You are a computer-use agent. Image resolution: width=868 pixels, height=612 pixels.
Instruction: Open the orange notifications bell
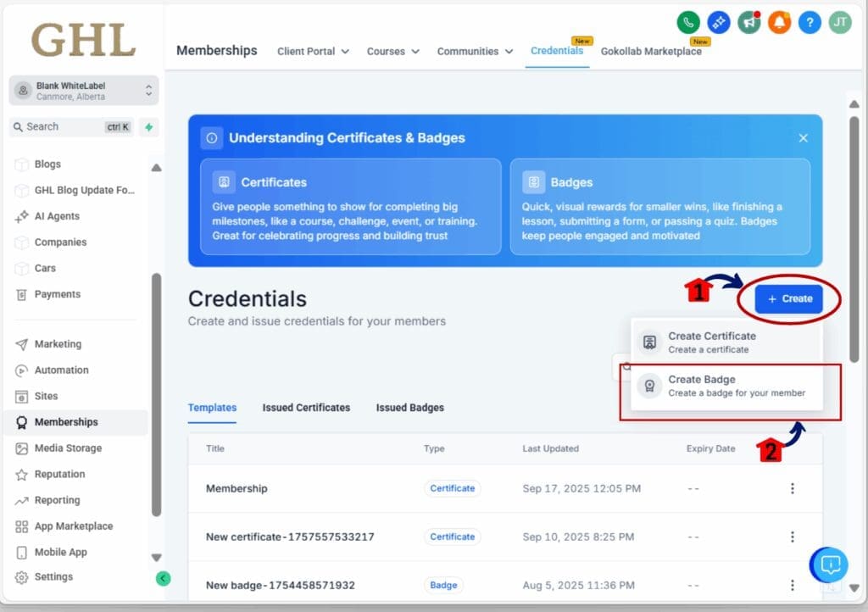click(779, 22)
